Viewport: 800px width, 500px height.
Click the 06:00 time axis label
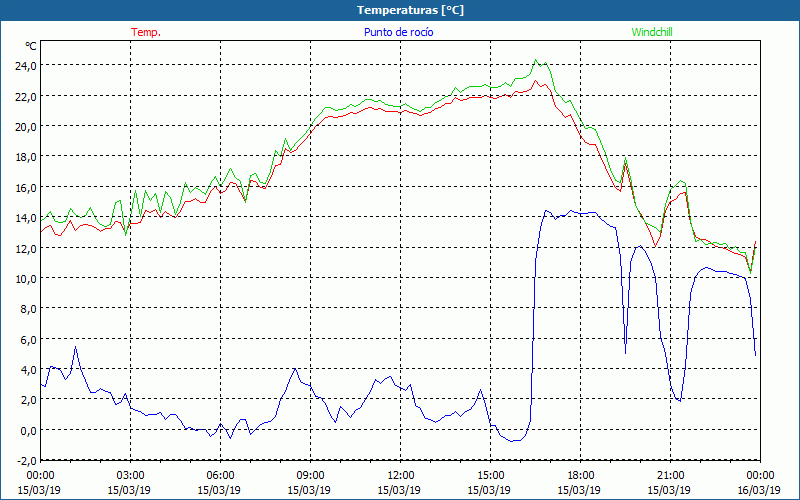[x=220, y=476]
